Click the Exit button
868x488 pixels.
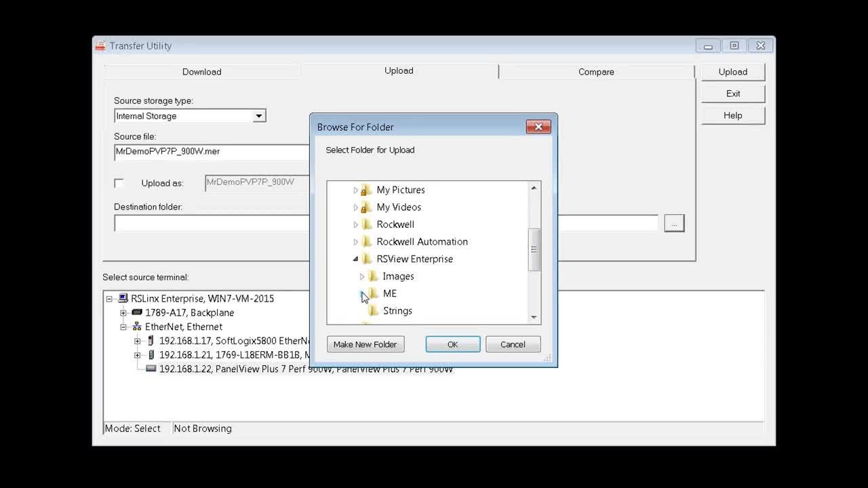[733, 94]
